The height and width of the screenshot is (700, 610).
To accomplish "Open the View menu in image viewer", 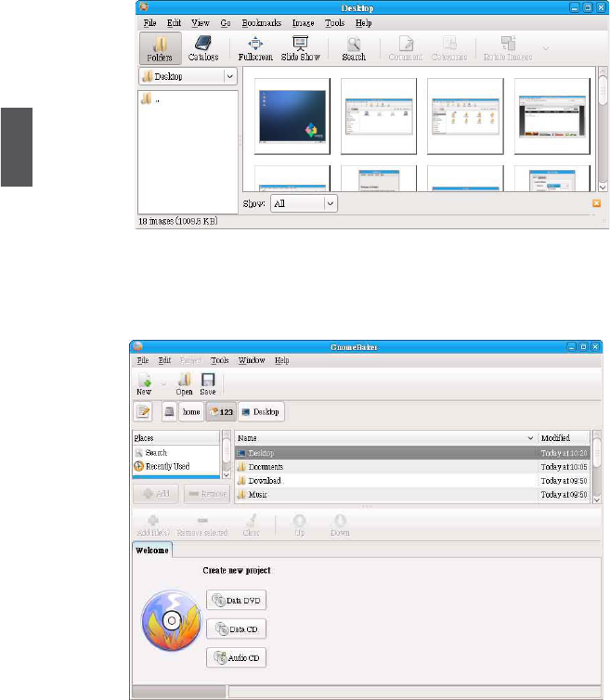I will click(x=200, y=23).
